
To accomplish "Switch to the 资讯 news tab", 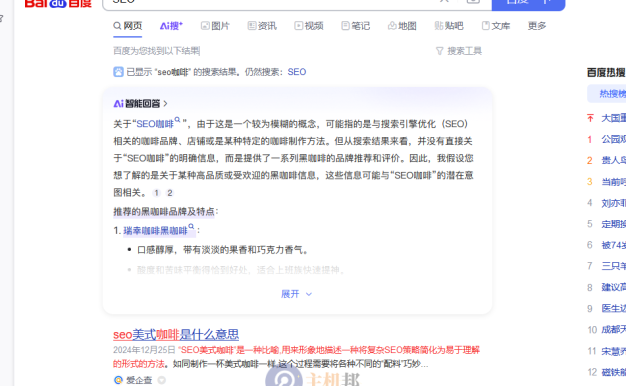I will pyautogui.click(x=262, y=26).
